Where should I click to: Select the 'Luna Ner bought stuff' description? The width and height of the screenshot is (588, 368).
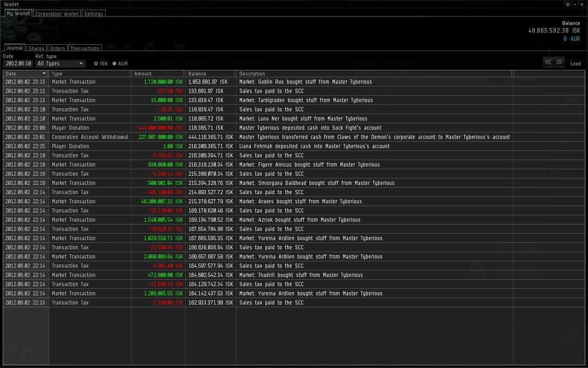[303, 119]
